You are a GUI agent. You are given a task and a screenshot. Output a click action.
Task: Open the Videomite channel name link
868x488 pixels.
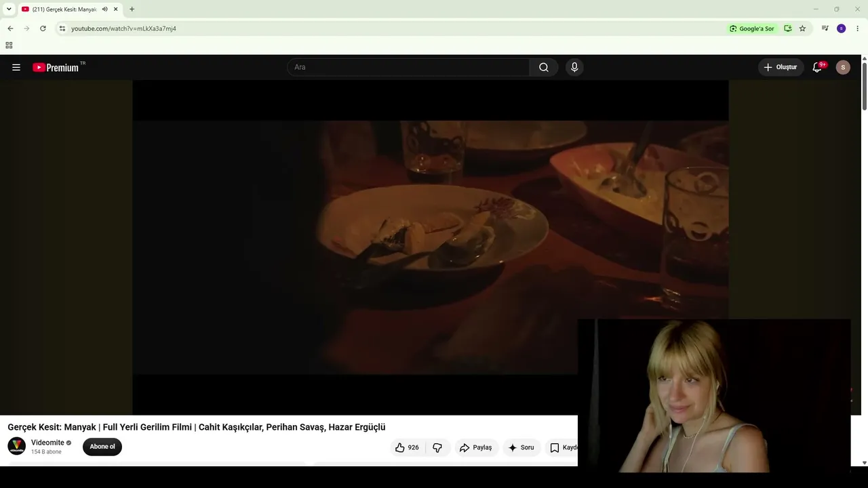(47, 443)
